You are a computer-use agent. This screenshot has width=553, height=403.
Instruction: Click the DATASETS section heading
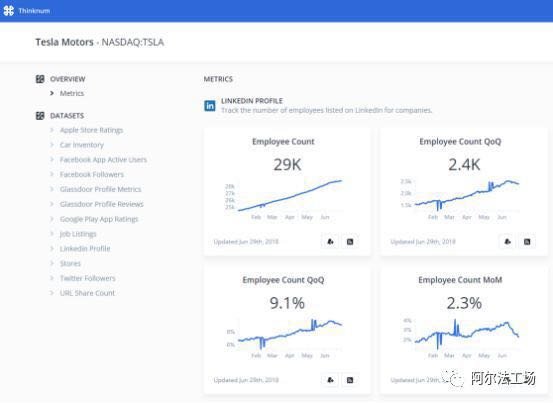tap(67, 116)
